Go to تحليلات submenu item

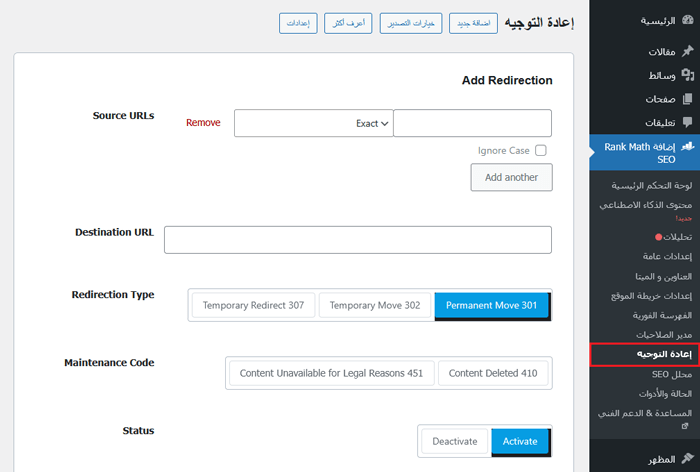[677, 237]
